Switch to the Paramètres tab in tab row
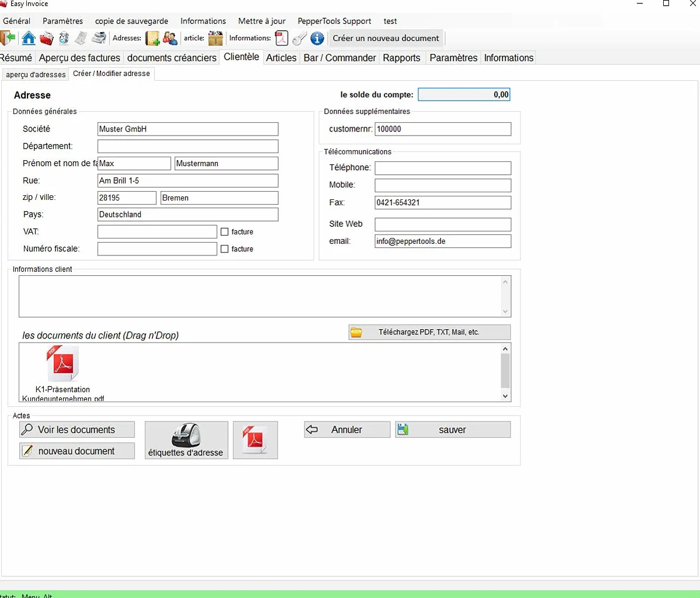This screenshot has width=700, height=598. (453, 58)
